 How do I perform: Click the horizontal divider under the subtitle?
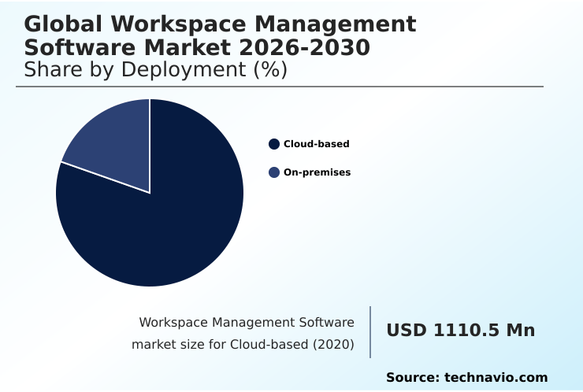(x=280, y=87)
